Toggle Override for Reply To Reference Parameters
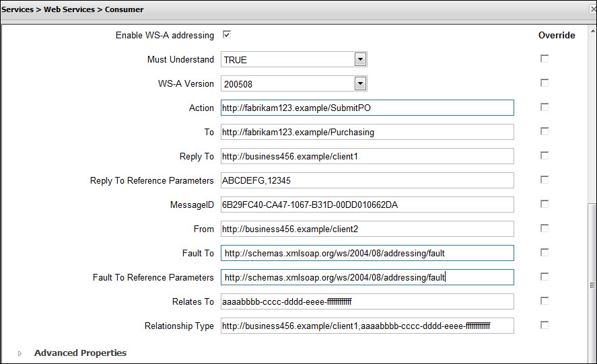The image size is (597, 364). pos(545,180)
